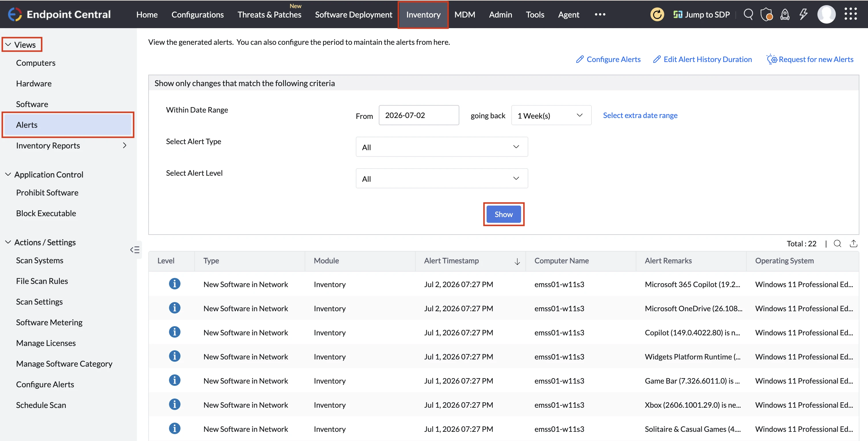Click the export icon beside Total
This screenshot has height=441, width=868.
click(x=854, y=243)
